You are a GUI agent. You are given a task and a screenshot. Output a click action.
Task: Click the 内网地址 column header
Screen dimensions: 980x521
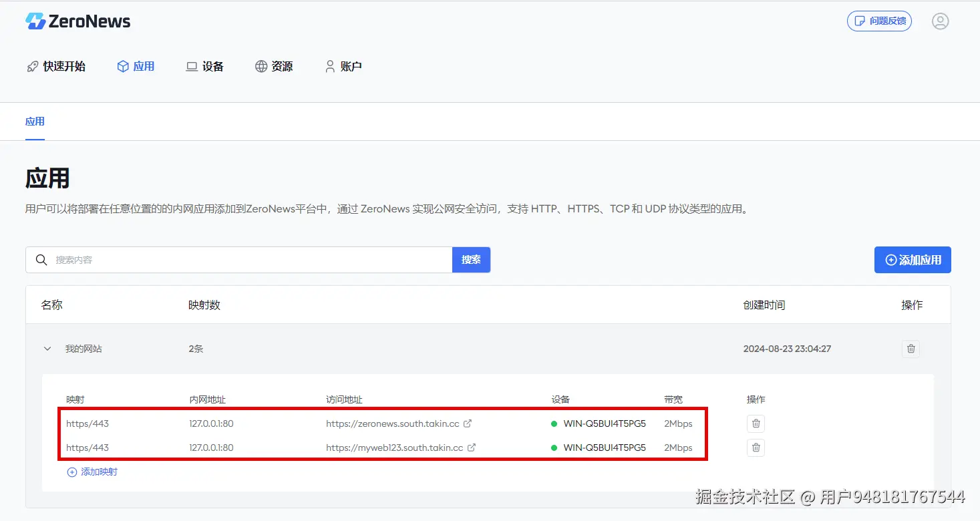207,399
